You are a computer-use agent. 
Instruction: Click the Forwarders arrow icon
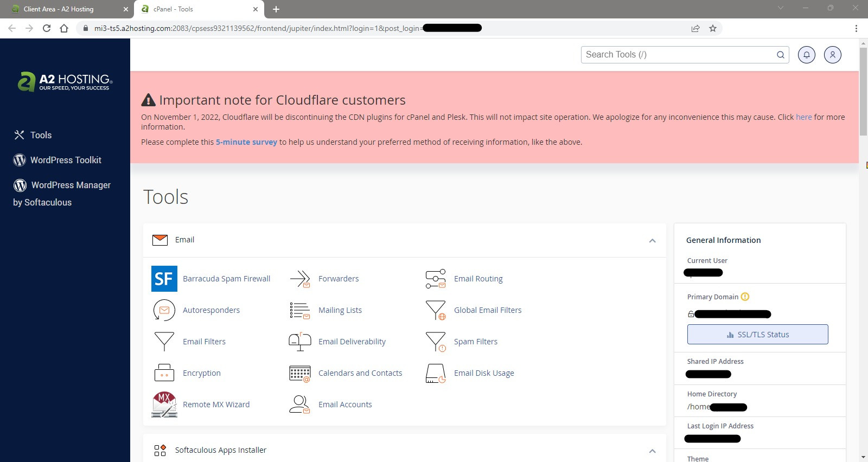tap(300, 279)
